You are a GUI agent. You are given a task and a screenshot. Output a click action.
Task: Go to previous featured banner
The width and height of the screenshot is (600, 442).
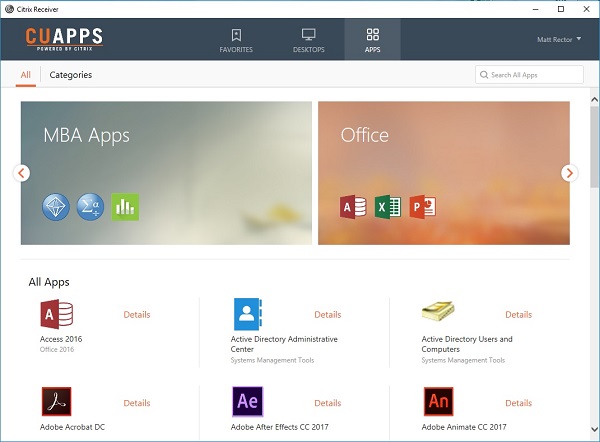pyautogui.click(x=21, y=173)
